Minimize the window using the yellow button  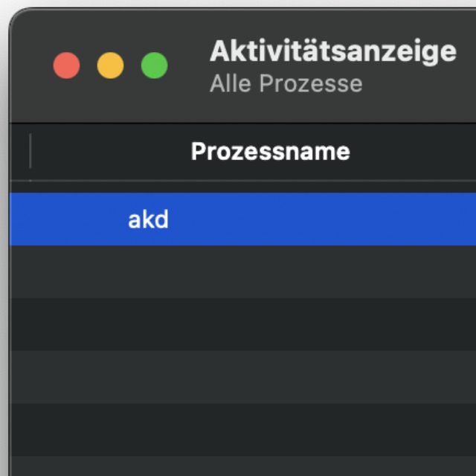110,65
